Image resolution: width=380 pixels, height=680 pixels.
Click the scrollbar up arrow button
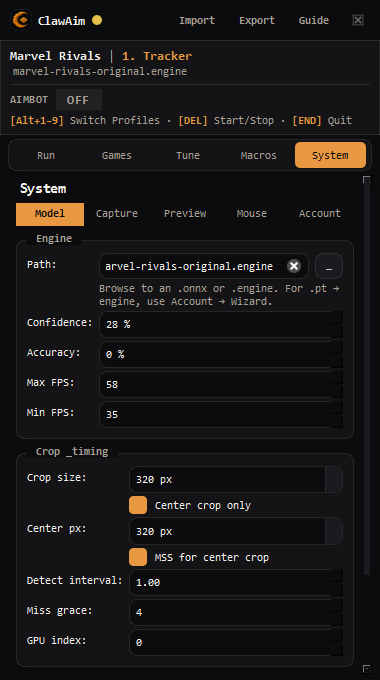pyautogui.click(x=367, y=180)
